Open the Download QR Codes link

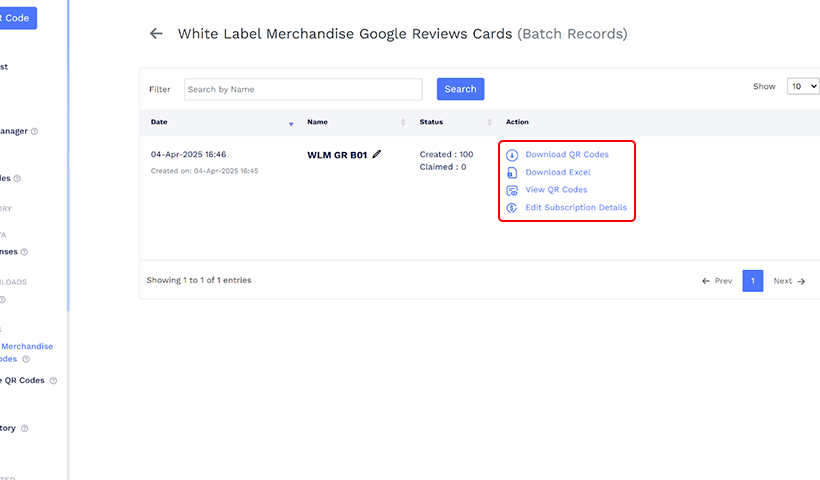tap(566, 155)
